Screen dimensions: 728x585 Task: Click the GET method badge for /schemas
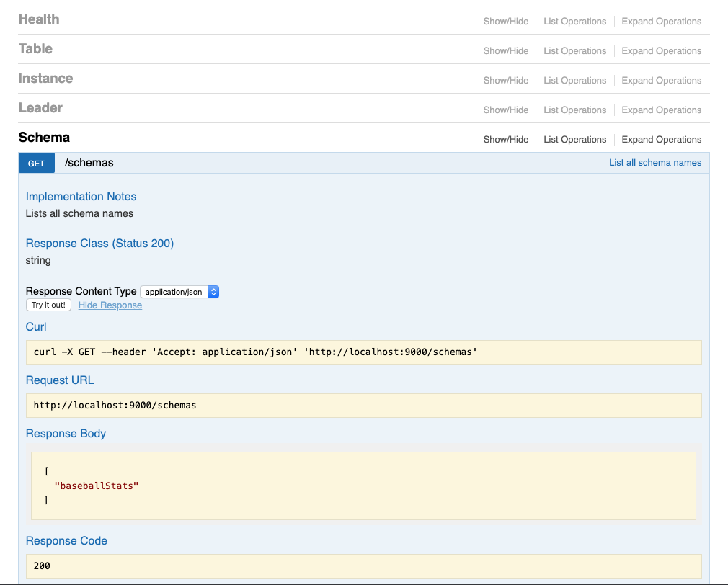click(36, 164)
